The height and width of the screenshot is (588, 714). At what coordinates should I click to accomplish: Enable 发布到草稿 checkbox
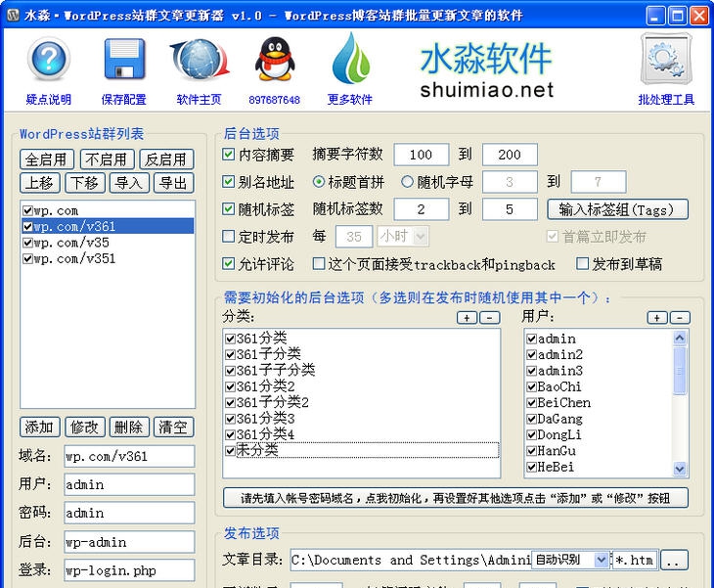[x=582, y=263]
